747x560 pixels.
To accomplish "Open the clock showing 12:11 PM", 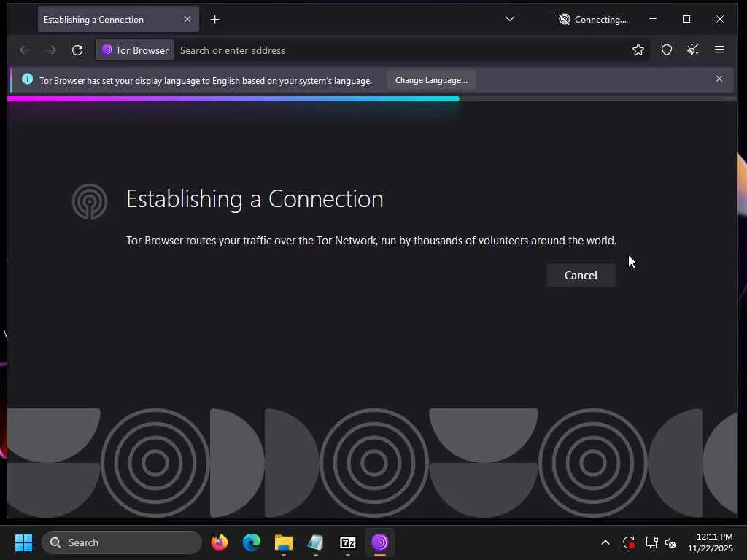I will pyautogui.click(x=711, y=542).
